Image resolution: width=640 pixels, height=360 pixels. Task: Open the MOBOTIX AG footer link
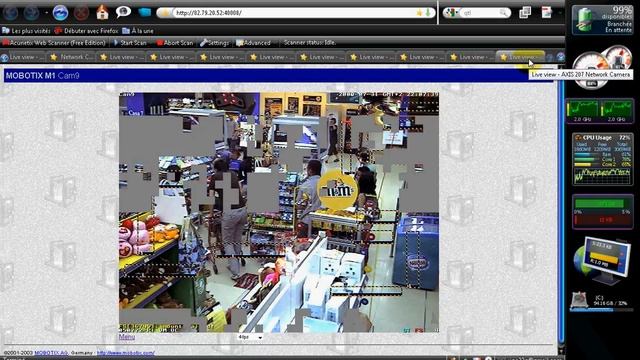tap(51, 353)
